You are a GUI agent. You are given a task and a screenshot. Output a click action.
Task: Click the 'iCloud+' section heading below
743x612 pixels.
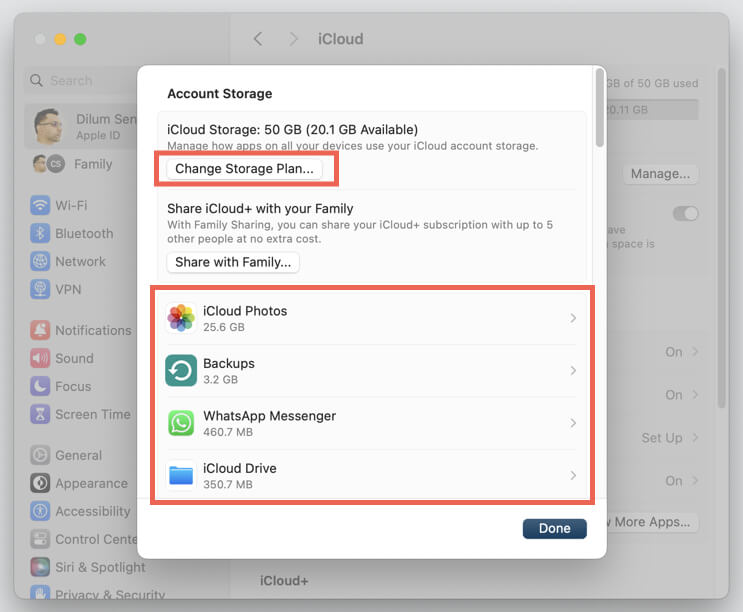284,580
